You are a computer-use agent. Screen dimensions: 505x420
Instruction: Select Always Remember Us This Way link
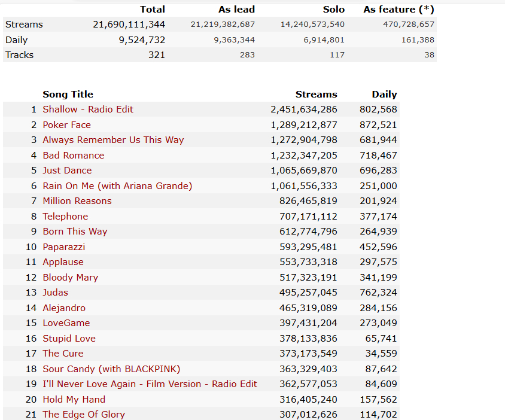pos(113,140)
